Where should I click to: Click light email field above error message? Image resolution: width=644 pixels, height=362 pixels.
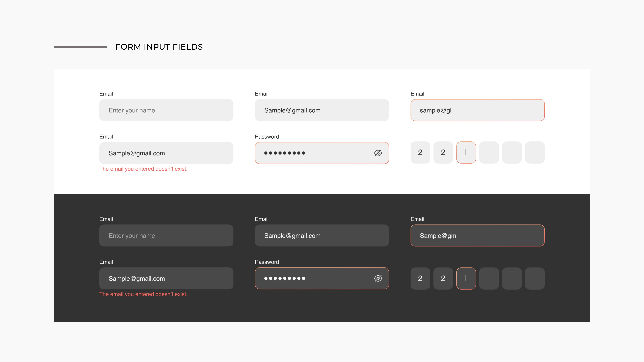pyautogui.click(x=166, y=153)
